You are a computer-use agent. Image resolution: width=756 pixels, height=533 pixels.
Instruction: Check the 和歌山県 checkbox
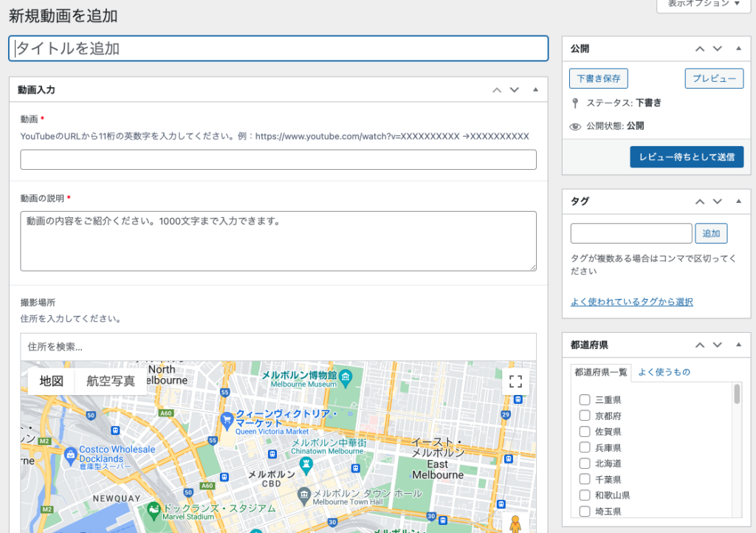585,495
